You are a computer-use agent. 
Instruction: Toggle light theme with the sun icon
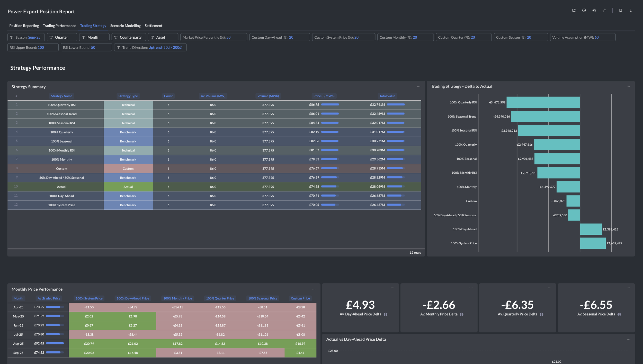pos(594,11)
